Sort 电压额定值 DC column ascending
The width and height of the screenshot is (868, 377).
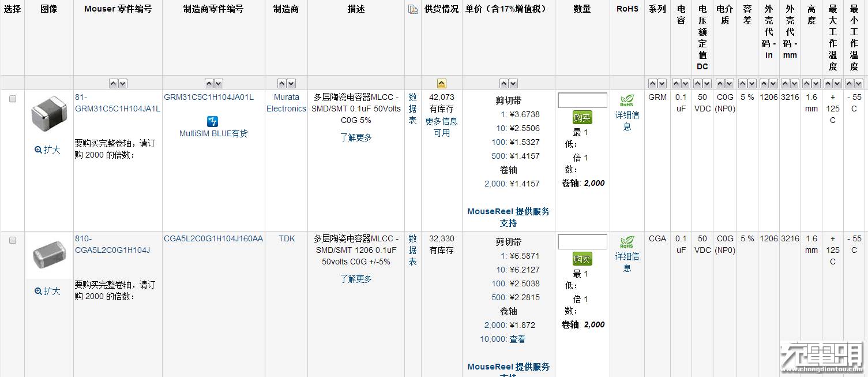pyautogui.click(x=698, y=84)
